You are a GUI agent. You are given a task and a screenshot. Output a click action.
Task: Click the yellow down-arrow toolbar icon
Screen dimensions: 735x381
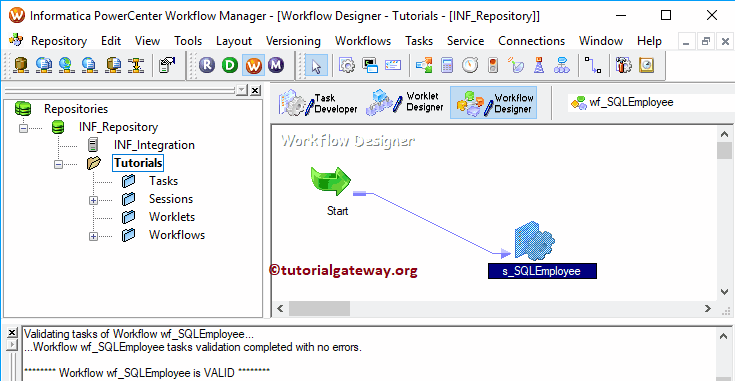[x=136, y=65]
